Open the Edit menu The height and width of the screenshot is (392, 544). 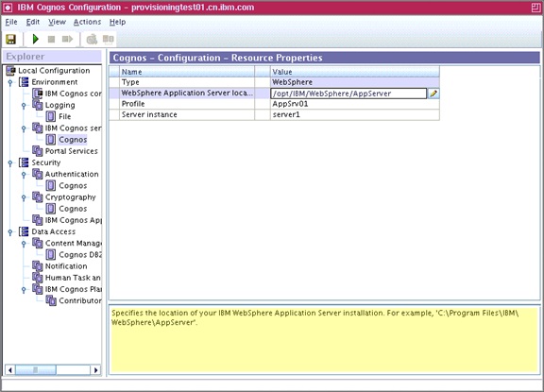33,22
